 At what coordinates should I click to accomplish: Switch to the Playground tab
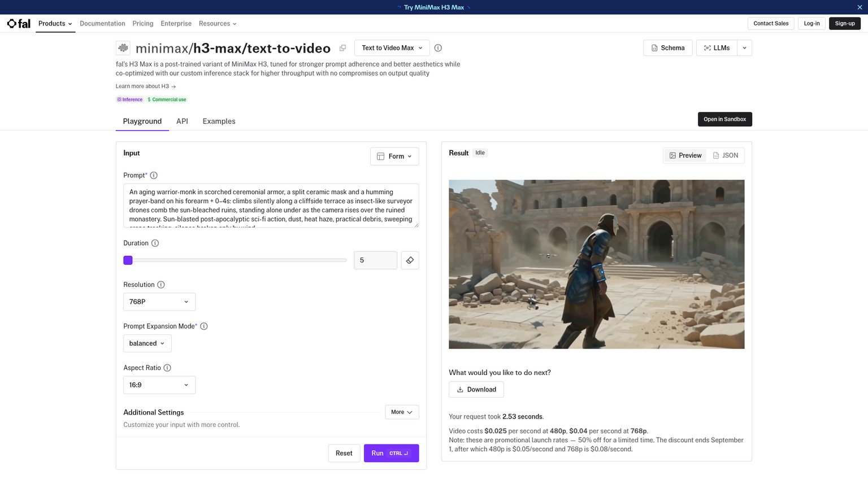pos(142,121)
